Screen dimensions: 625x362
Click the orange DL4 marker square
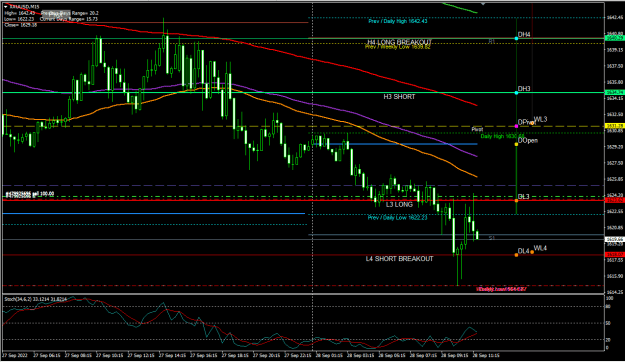pos(517,254)
